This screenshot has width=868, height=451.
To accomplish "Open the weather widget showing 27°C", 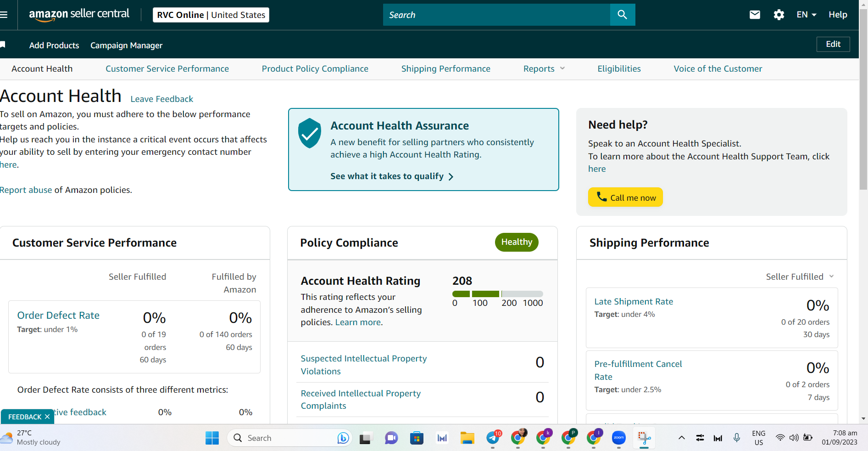I will click(x=31, y=438).
